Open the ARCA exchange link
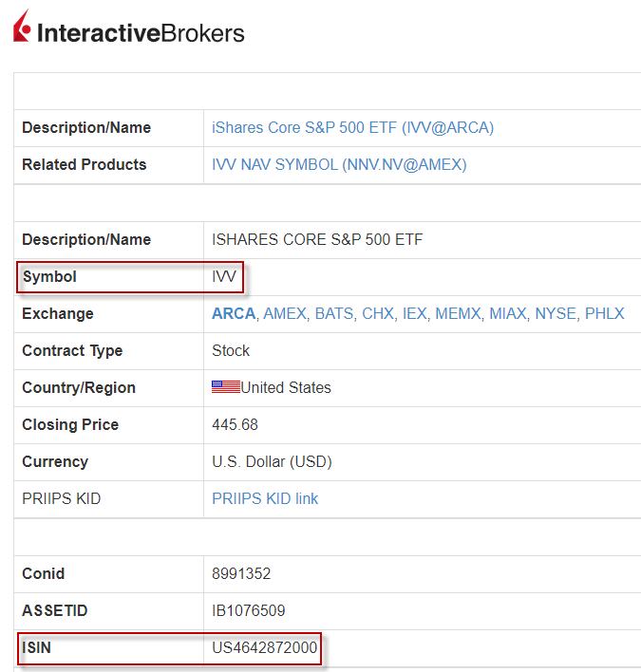Viewport: 641px width, 672px height. (x=234, y=314)
